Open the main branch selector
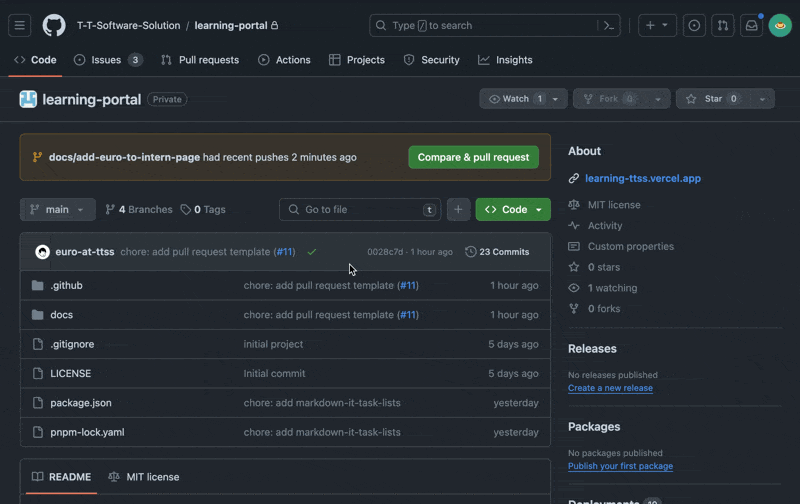The width and height of the screenshot is (800, 504). point(58,210)
